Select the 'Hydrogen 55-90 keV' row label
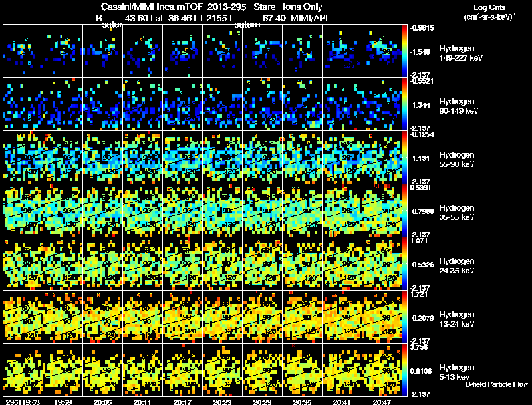Screen dimensions: 532x405 (457, 160)
